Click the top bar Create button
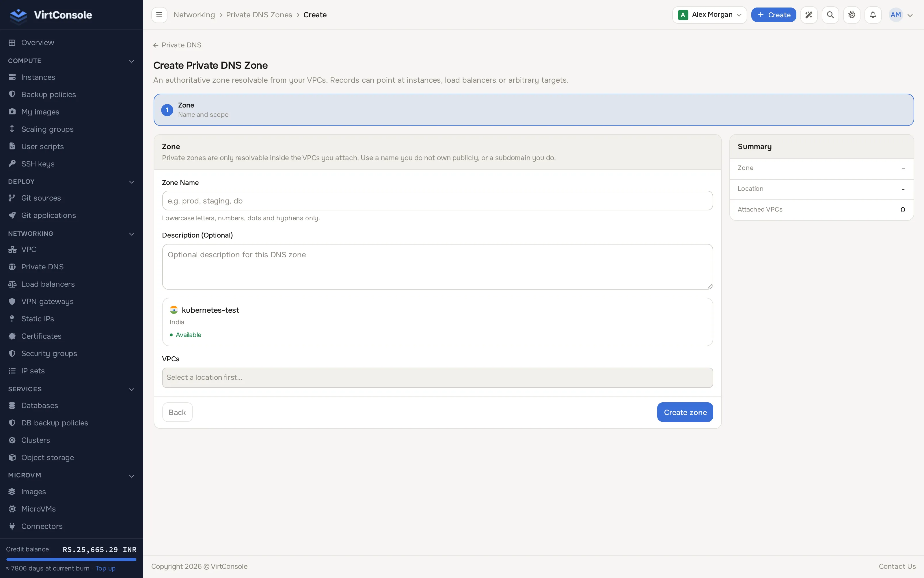924x578 pixels. (774, 15)
